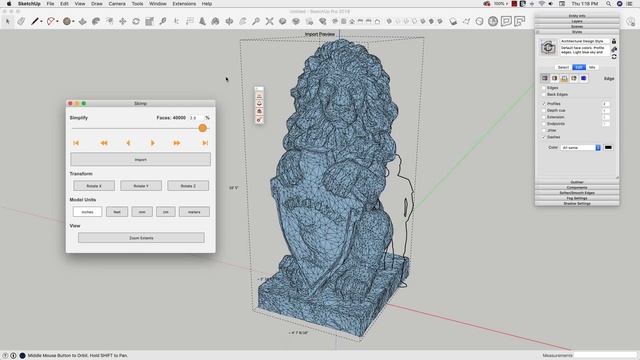
Task: Uncheck the Dashes checkbox
Action: [544, 137]
